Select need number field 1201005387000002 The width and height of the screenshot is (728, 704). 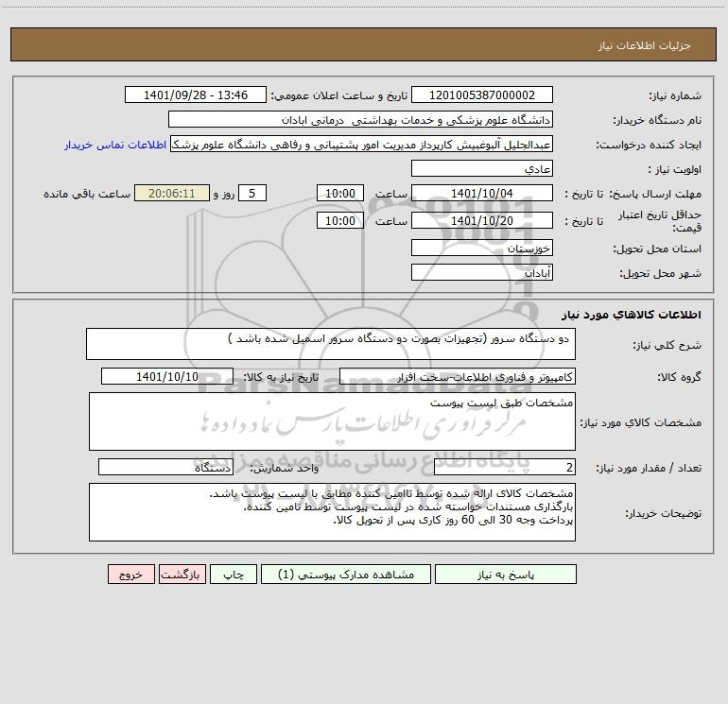pyautogui.click(x=482, y=95)
